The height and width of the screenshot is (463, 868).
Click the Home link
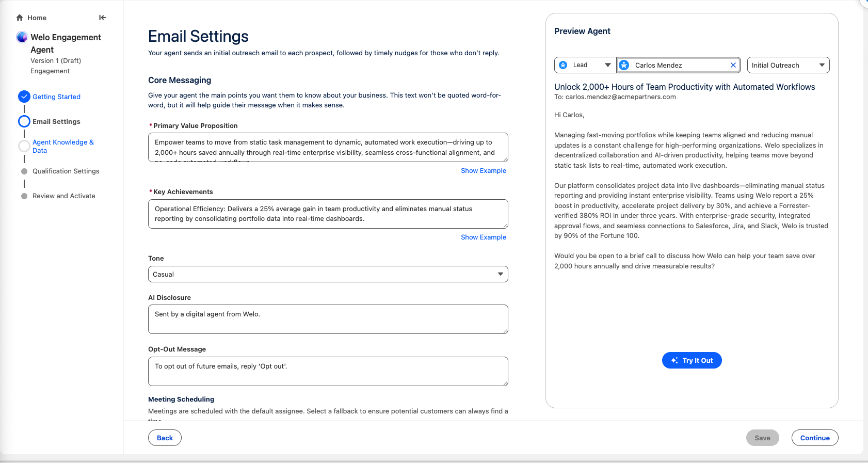pyautogui.click(x=37, y=18)
